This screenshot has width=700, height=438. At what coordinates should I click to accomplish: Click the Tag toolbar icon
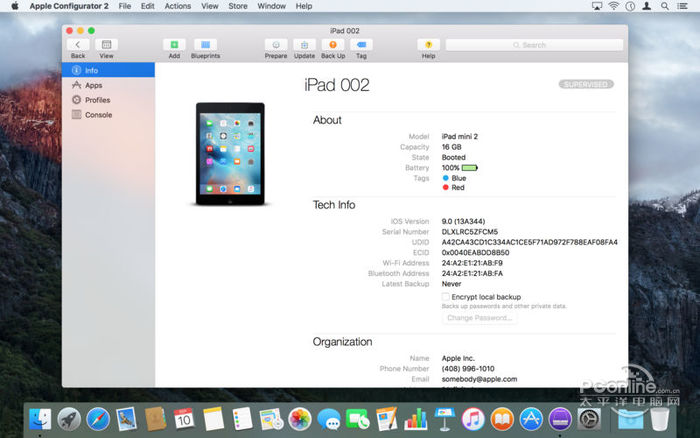coord(362,45)
